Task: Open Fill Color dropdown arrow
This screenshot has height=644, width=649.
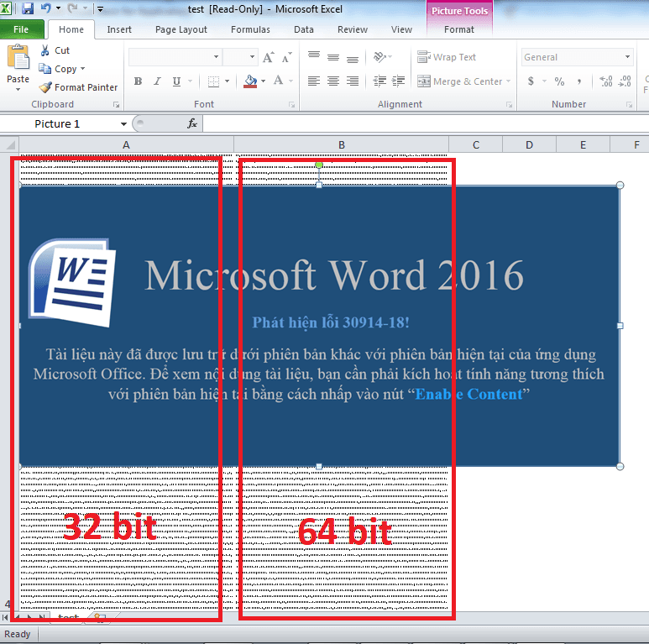Action: (x=264, y=81)
